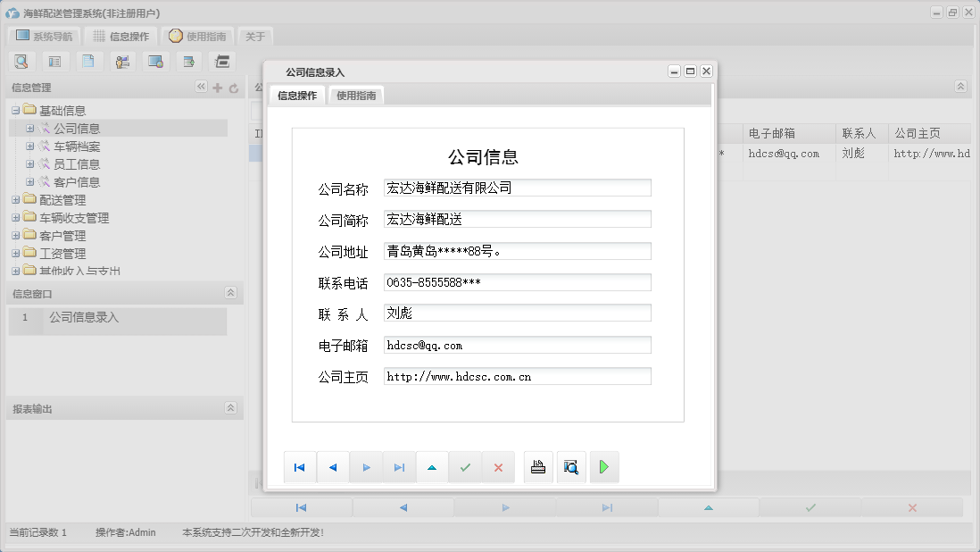Go to the previous record
Image resolution: width=980 pixels, height=552 pixels.
tap(333, 466)
